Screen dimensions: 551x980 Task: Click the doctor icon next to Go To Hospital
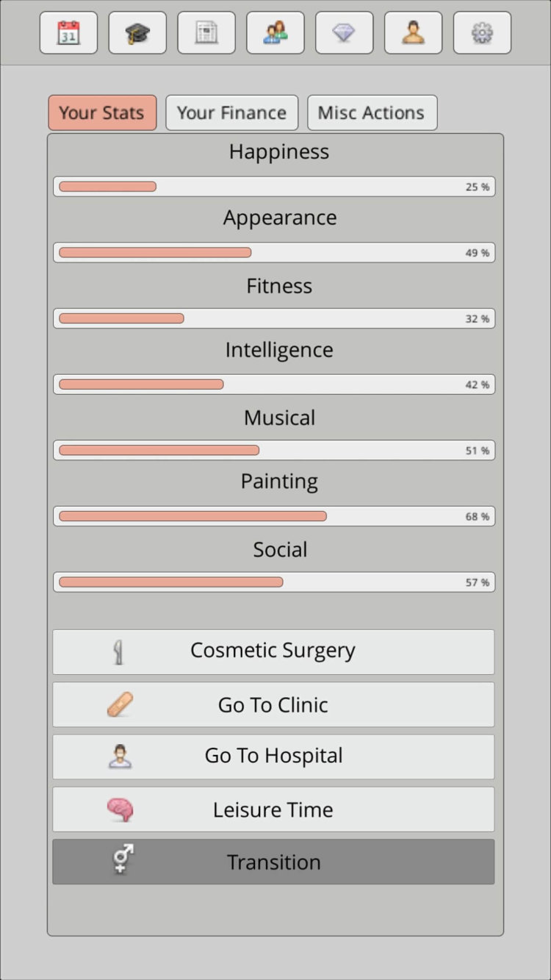(x=120, y=757)
